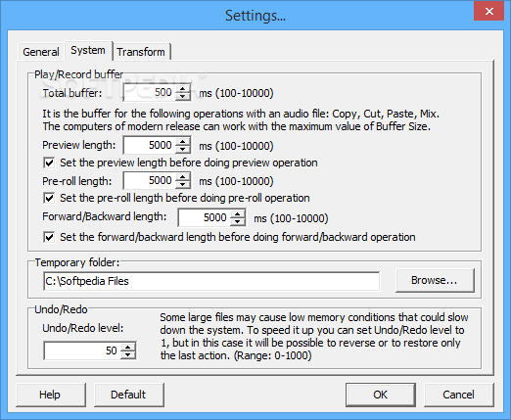Toggle 'Set the preview length' checkbox
The height and width of the screenshot is (420, 511).
coord(49,163)
